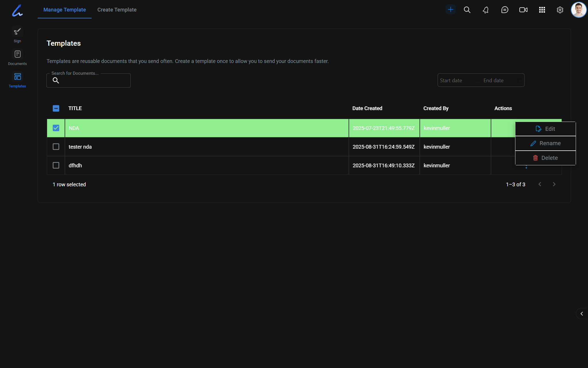This screenshot has width=588, height=368.
Task: Expand the collapsed right side panel arrow
Action: pos(582,314)
